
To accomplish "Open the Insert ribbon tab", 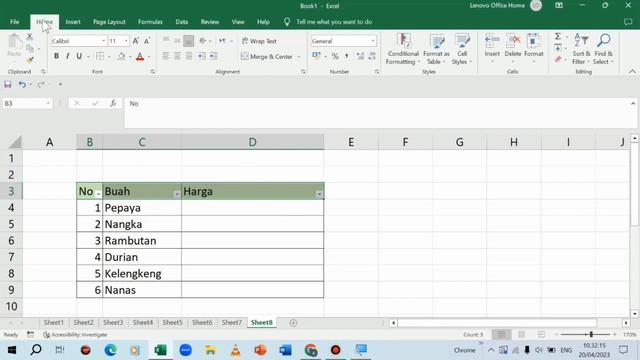I will coord(73,22).
